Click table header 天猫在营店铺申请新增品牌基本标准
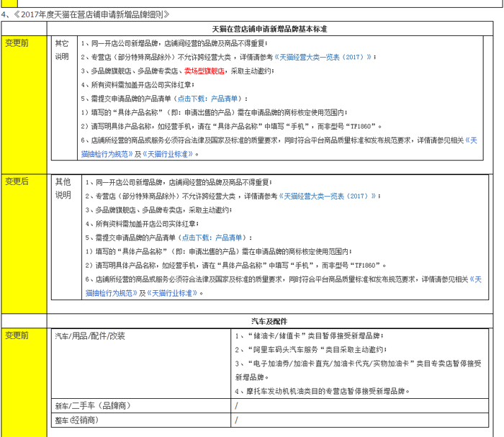This screenshot has height=437, width=504. pyautogui.click(x=270, y=29)
